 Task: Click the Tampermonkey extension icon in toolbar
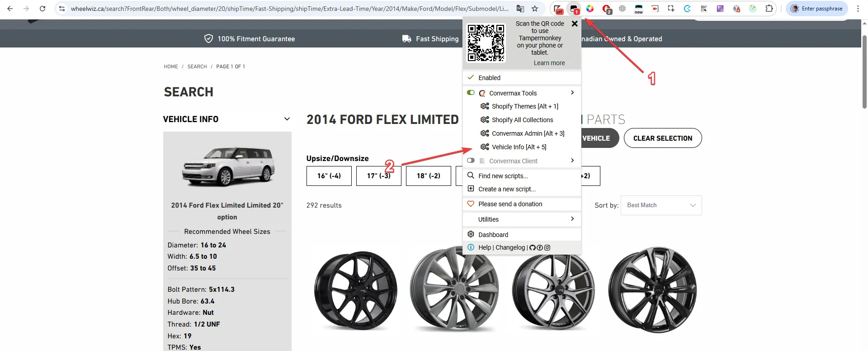[574, 9]
